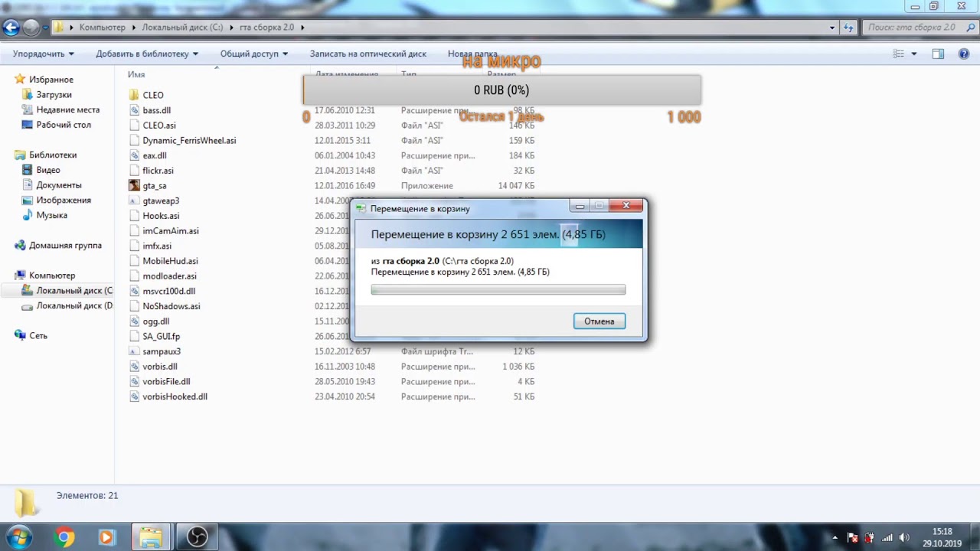
Task: Expand the arrow after гта сборка 2.0 breadcrumb
Action: pos(302,28)
